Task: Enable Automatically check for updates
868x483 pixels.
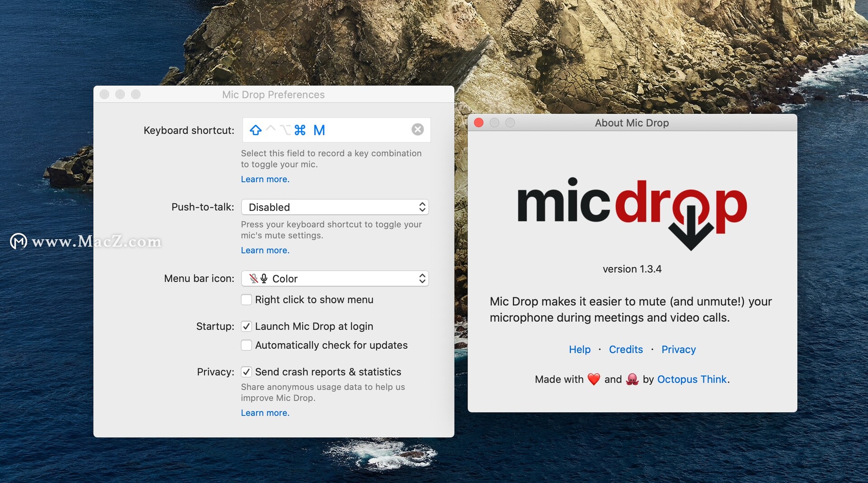Action: tap(246, 346)
